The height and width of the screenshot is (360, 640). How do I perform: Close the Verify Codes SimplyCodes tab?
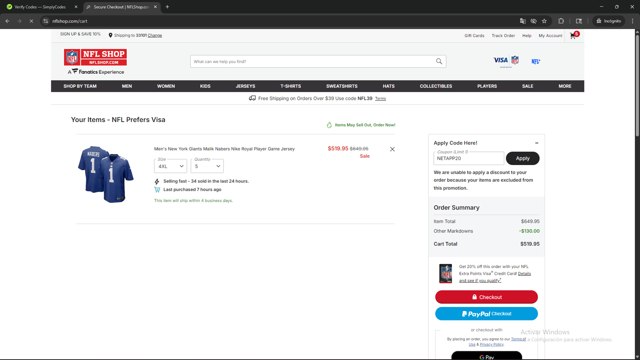pos(76,7)
